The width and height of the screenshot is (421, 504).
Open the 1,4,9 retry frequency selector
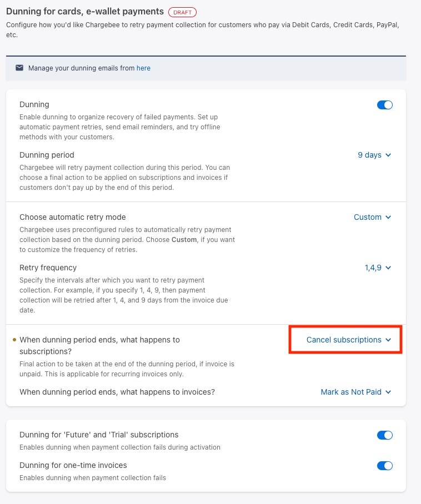pyautogui.click(x=378, y=268)
